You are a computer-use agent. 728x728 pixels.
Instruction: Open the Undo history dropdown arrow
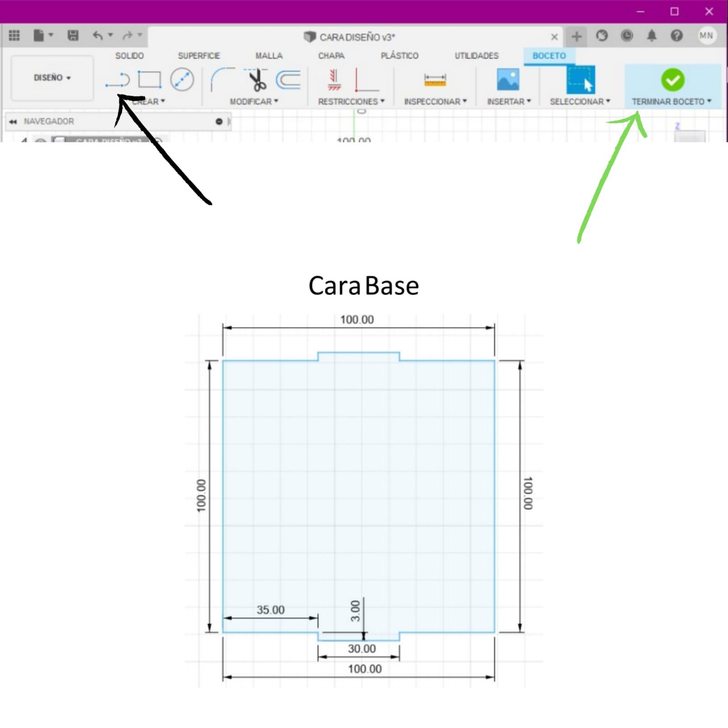tap(110, 35)
